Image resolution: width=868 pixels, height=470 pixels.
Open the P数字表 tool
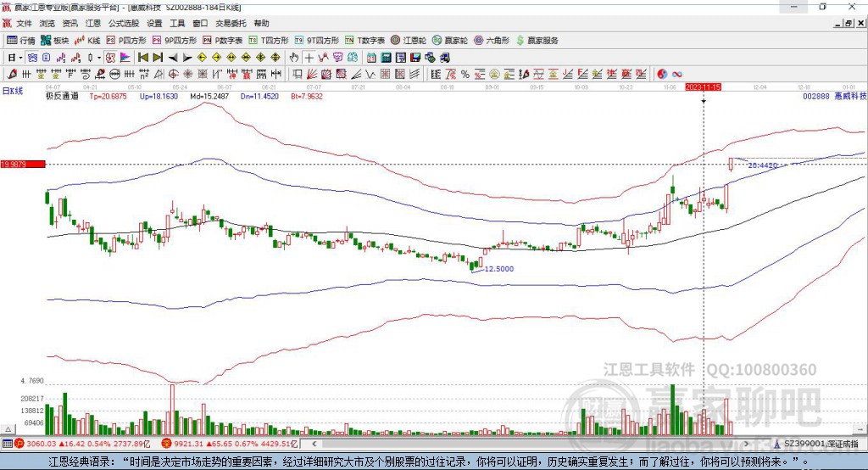click(223, 41)
